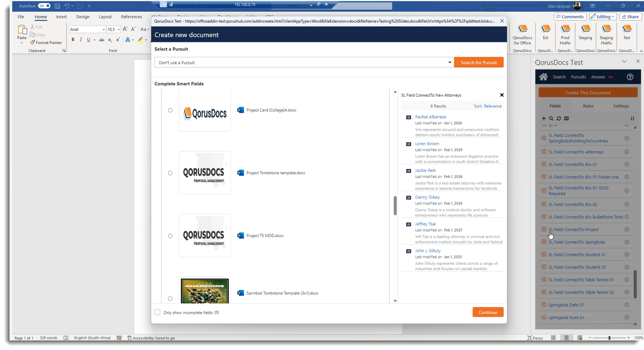This screenshot has height=350, width=644.
Task: Click the add field plus icon
Action: click(544, 118)
